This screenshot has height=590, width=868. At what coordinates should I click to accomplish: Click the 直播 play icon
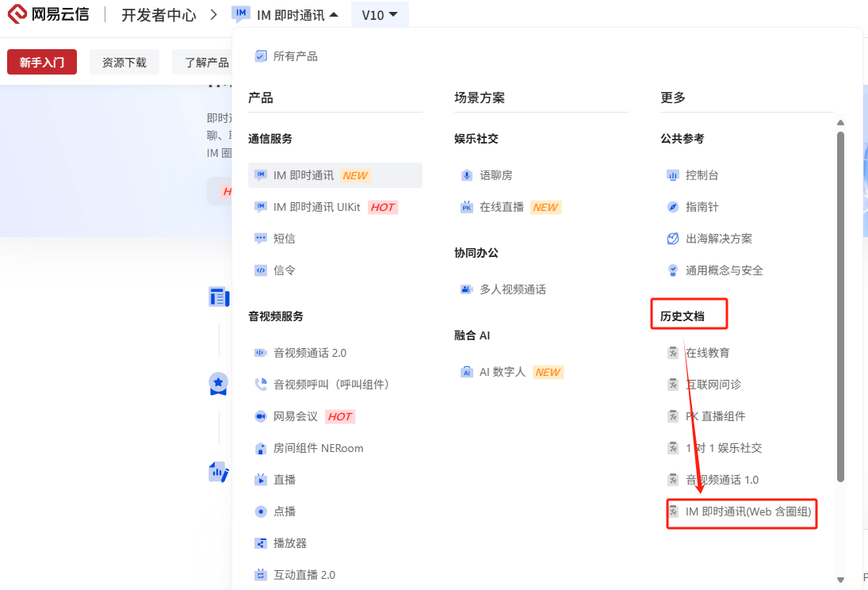point(261,480)
